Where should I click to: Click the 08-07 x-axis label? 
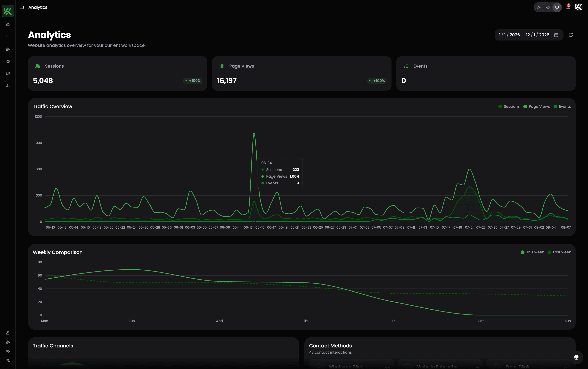[x=566, y=227]
